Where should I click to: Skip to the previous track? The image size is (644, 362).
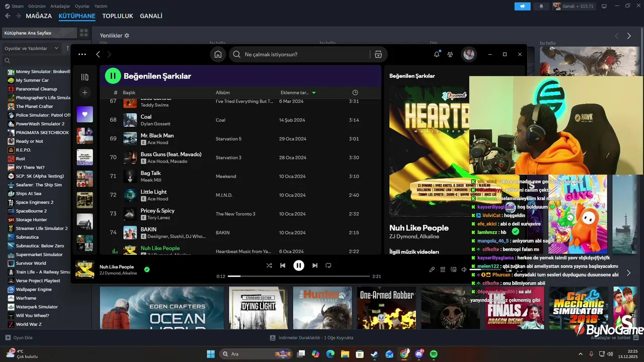coord(283,265)
